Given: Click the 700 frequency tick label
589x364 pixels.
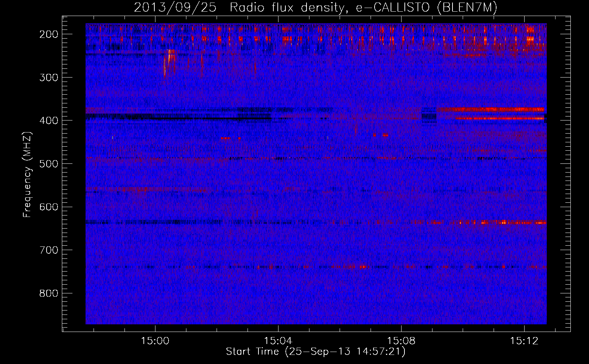Looking at the screenshot, I should pyautogui.click(x=48, y=250).
